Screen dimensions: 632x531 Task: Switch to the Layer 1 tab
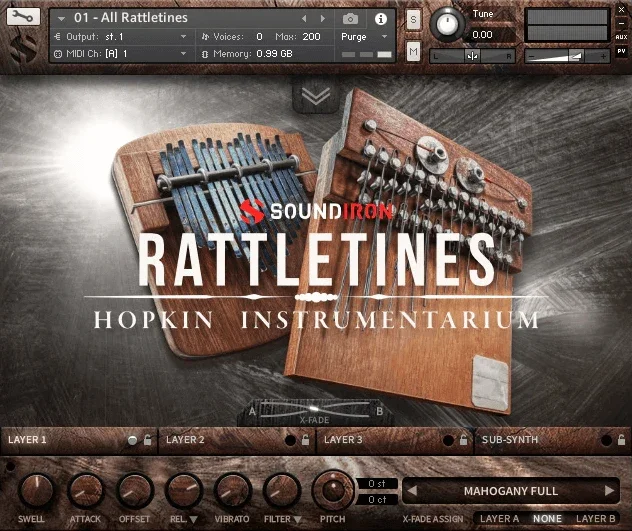tap(79, 440)
